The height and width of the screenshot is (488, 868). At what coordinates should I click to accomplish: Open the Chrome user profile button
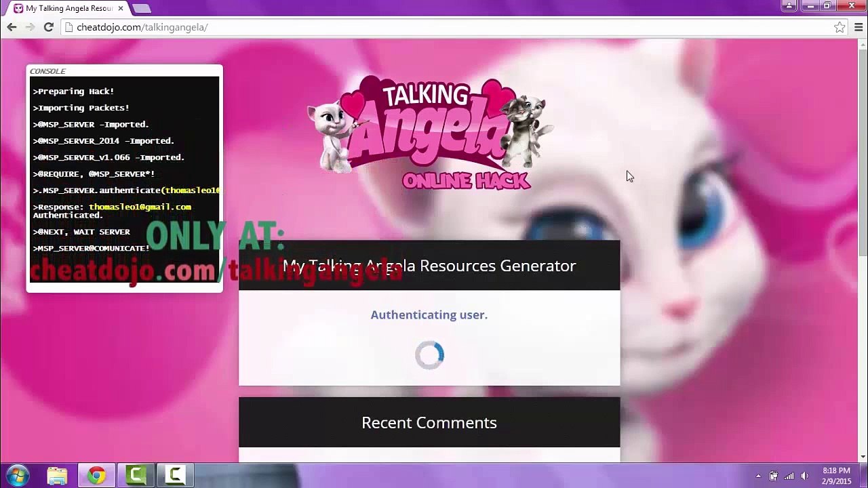click(789, 5)
